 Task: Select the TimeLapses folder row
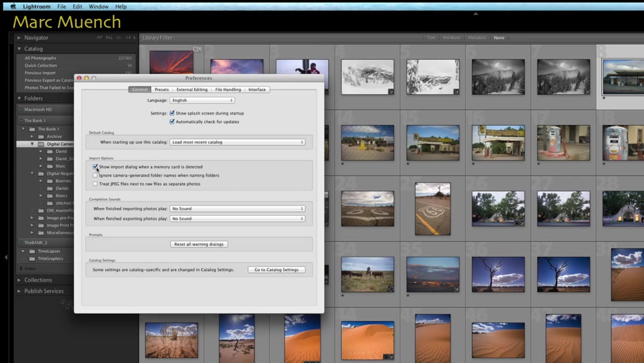[46, 251]
